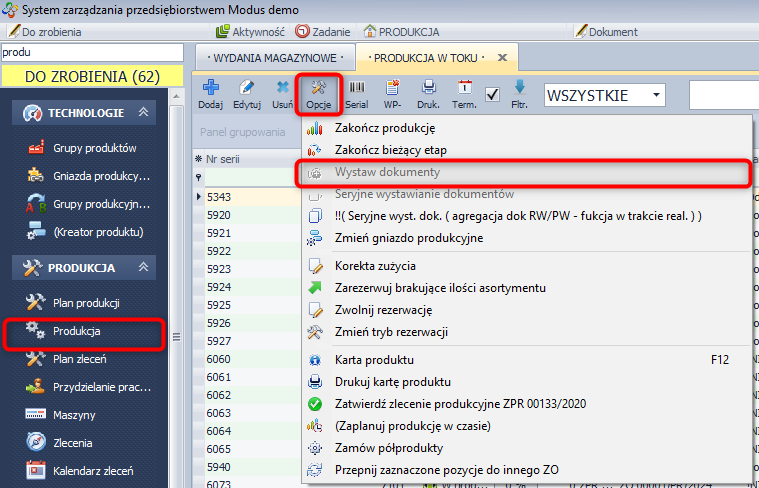Choose Korekta zużycia menu entry
This screenshot has height=488, width=759.
pyautogui.click(x=375, y=266)
